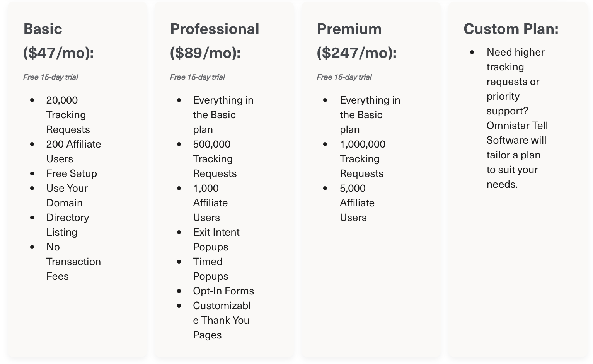Select the Custom Plan heading
593x364 pixels.
pos(511,29)
